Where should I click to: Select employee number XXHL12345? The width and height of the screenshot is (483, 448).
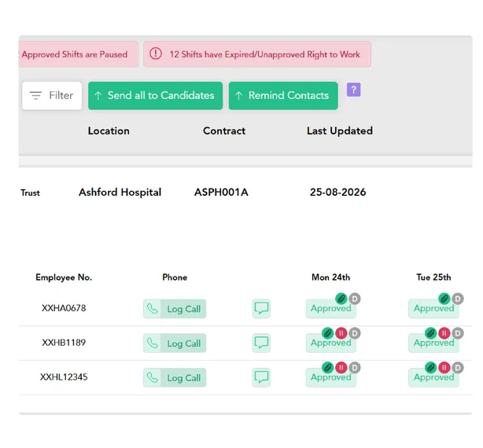click(64, 377)
